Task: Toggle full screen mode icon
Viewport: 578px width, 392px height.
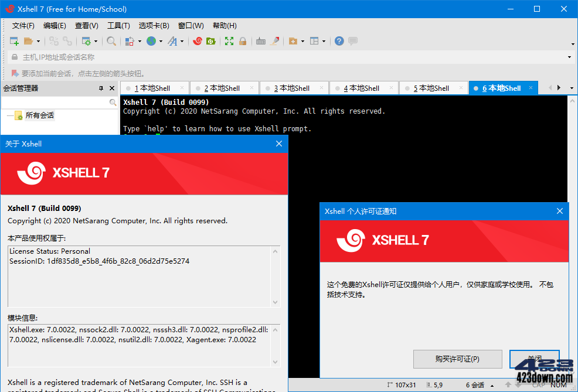Action: pos(229,41)
